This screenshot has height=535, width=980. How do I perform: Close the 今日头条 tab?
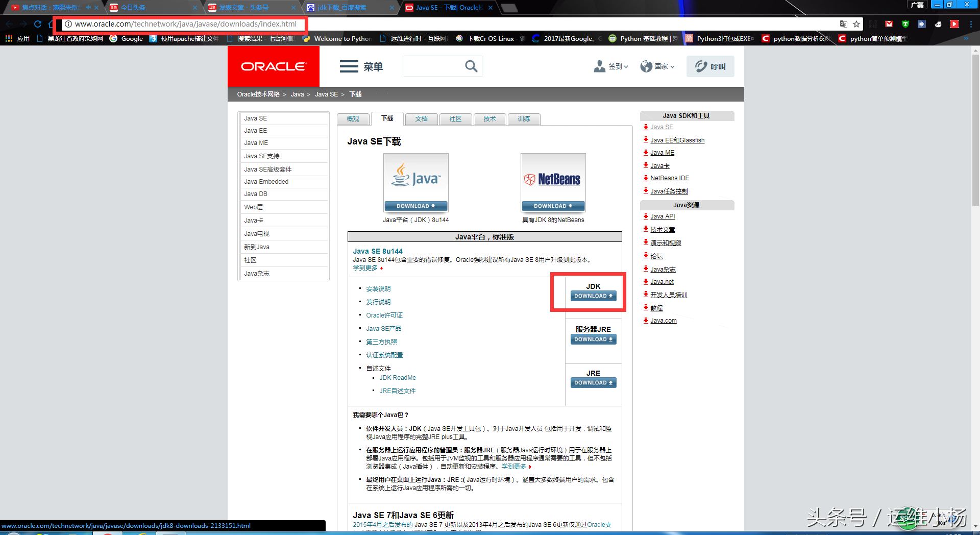pos(194,8)
